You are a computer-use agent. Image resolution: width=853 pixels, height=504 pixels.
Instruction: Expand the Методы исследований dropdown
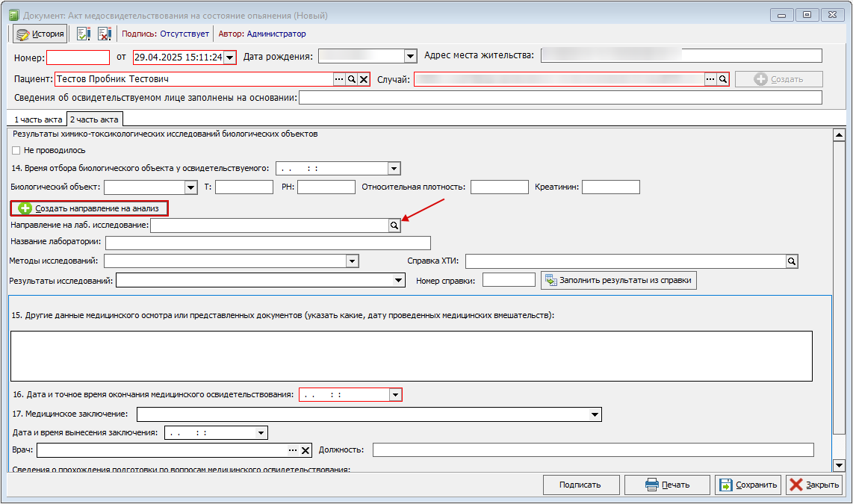point(352,261)
